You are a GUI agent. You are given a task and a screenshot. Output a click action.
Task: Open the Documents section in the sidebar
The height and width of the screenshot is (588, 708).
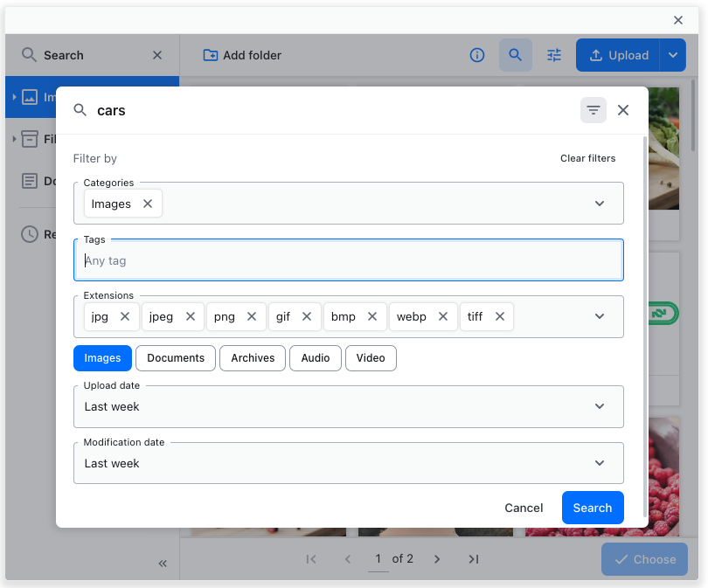coord(29,181)
